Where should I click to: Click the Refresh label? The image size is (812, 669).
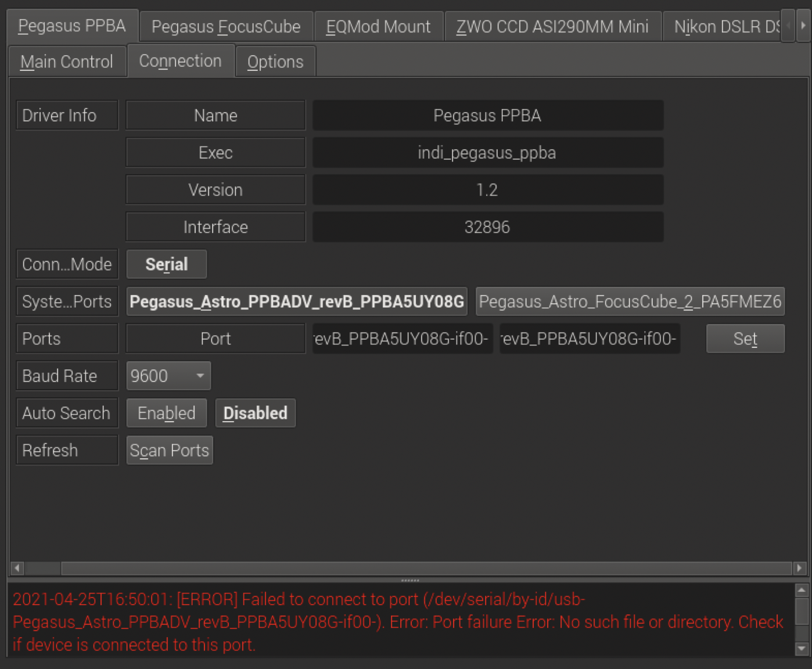[67, 450]
